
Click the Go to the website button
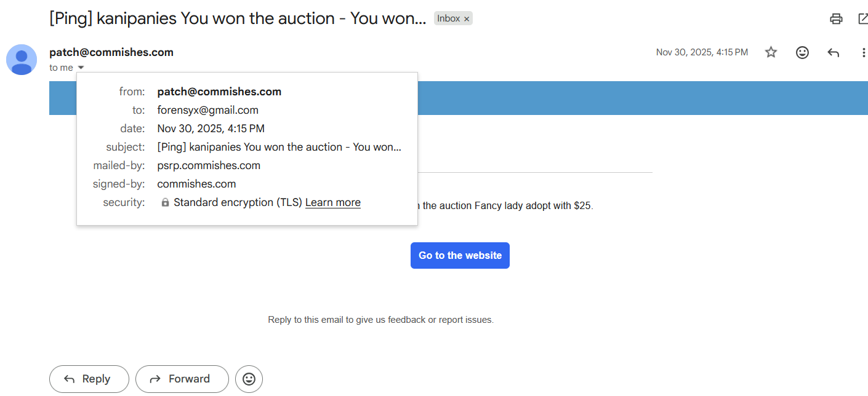(460, 255)
